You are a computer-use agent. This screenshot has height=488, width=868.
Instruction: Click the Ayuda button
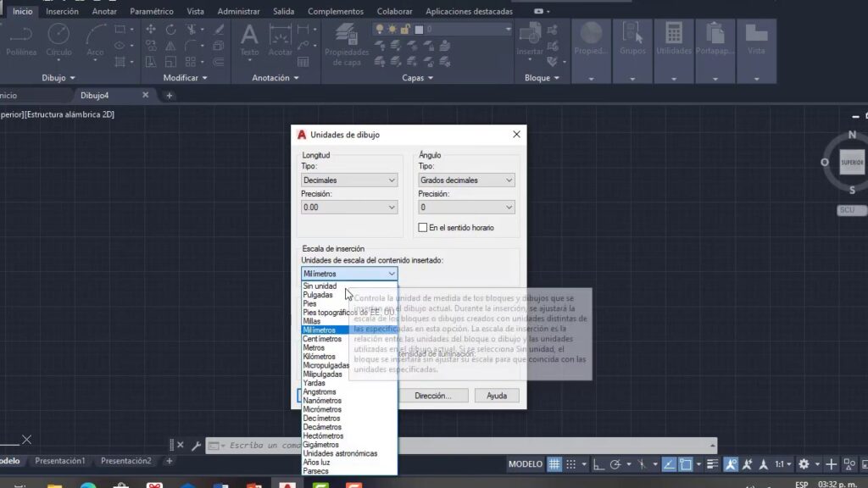tap(497, 396)
